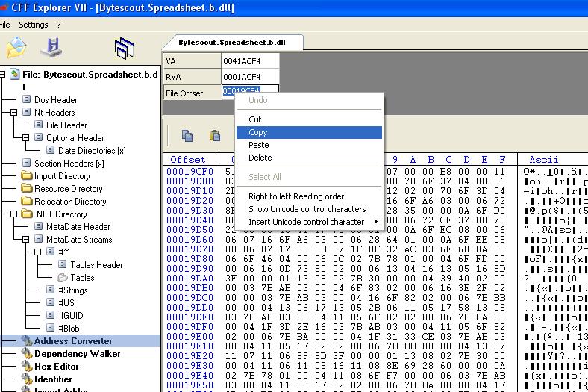Click the hex editor Paste icon

click(215, 135)
